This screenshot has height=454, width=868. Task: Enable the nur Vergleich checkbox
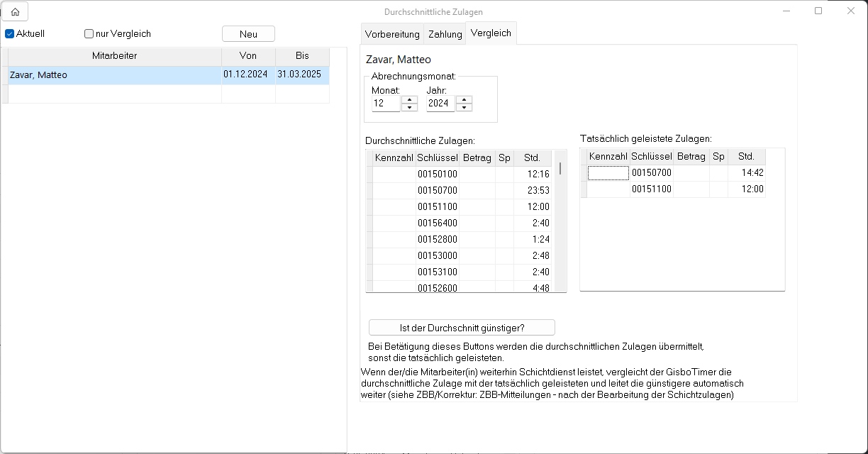[x=89, y=34]
